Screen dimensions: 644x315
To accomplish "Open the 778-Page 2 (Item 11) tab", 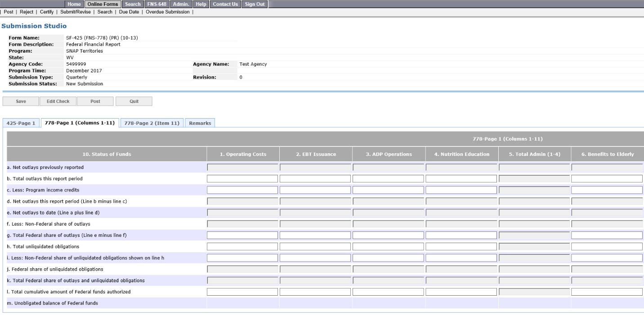I will coord(152,124).
